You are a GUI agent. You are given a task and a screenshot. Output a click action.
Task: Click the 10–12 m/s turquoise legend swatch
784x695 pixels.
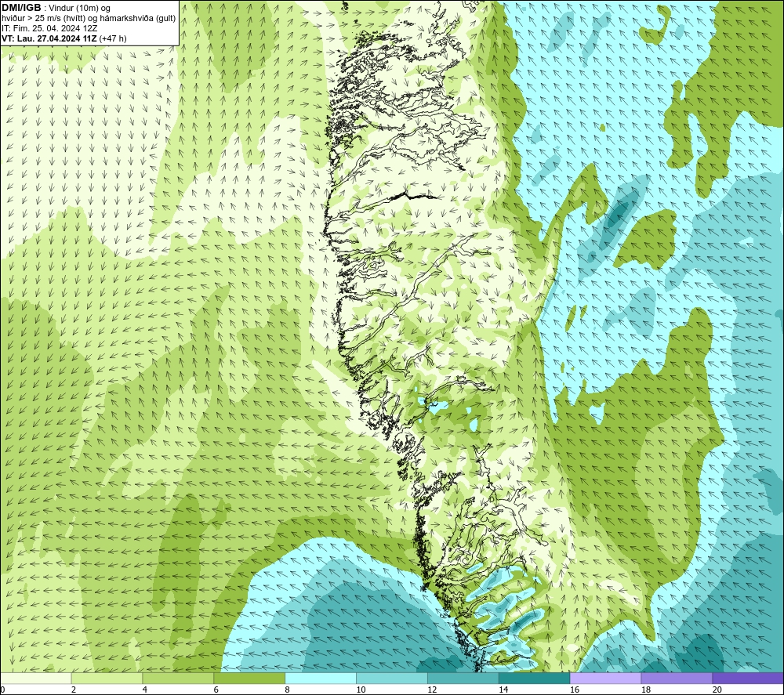click(392, 679)
